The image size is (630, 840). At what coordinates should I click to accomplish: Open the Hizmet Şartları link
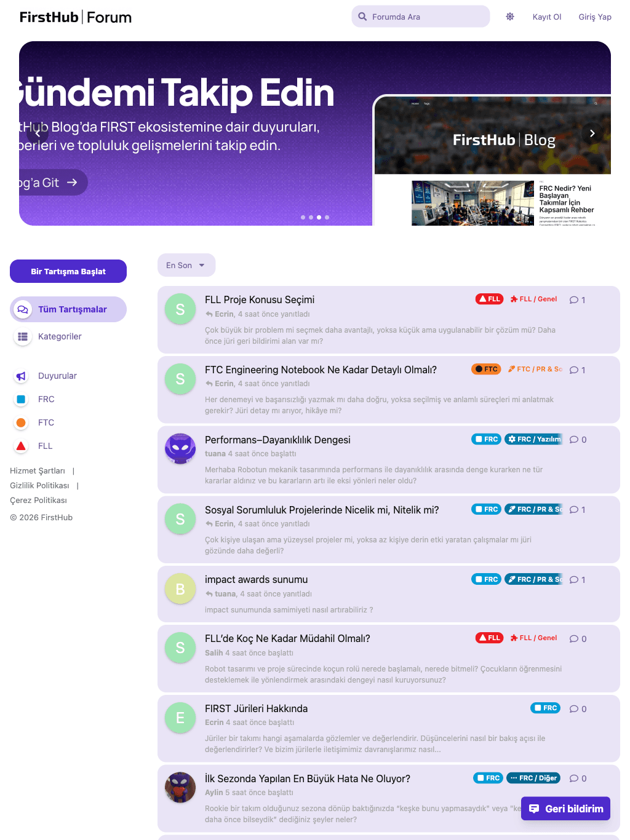pyautogui.click(x=38, y=470)
